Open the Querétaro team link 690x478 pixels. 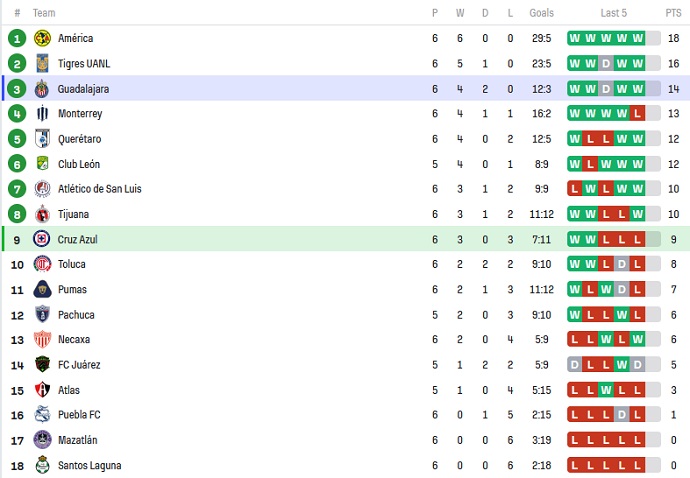(x=79, y=139)
